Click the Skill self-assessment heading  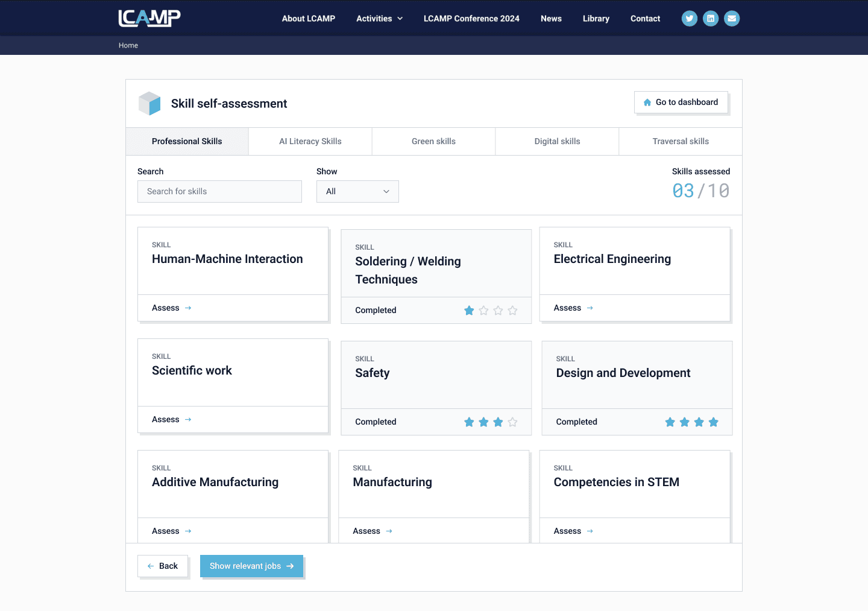(229, 104)
